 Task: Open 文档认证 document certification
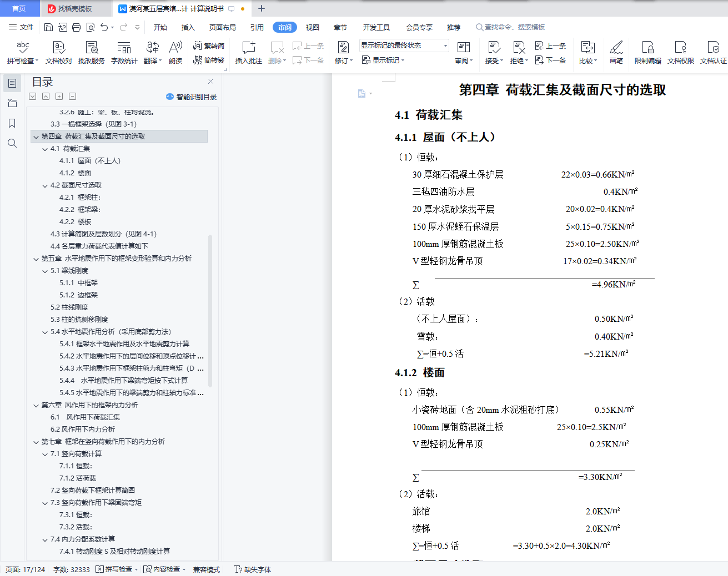[x=714, y=53]
